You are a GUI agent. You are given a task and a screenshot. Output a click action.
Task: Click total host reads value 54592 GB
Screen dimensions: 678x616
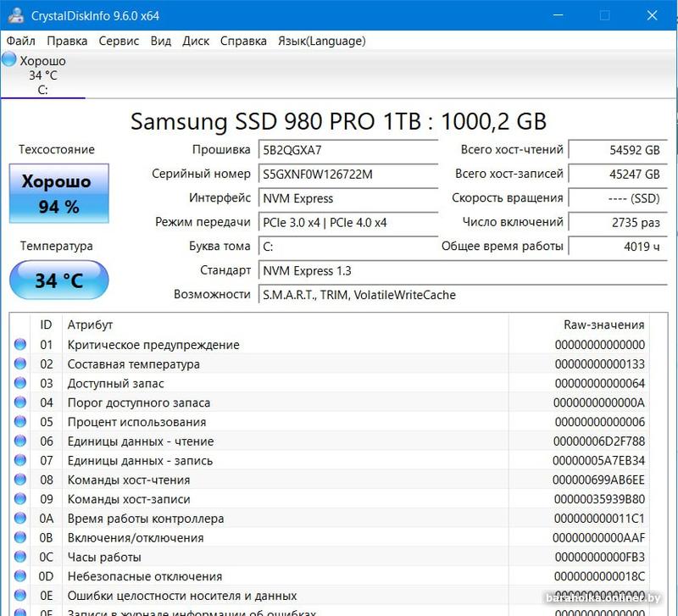(x=618, y=150)
